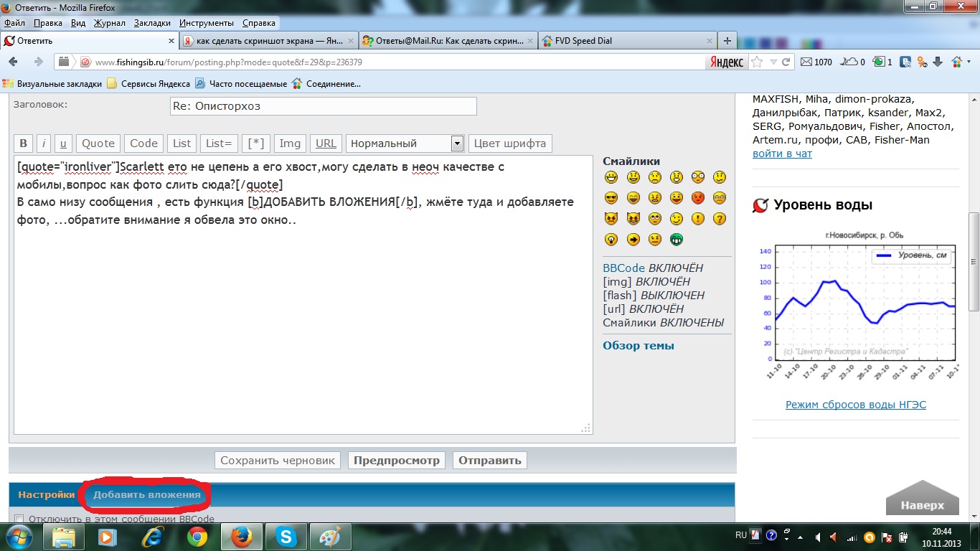980x551 pixels.
Task: Toggle bold formatting with B button
Action: [23, 143]
